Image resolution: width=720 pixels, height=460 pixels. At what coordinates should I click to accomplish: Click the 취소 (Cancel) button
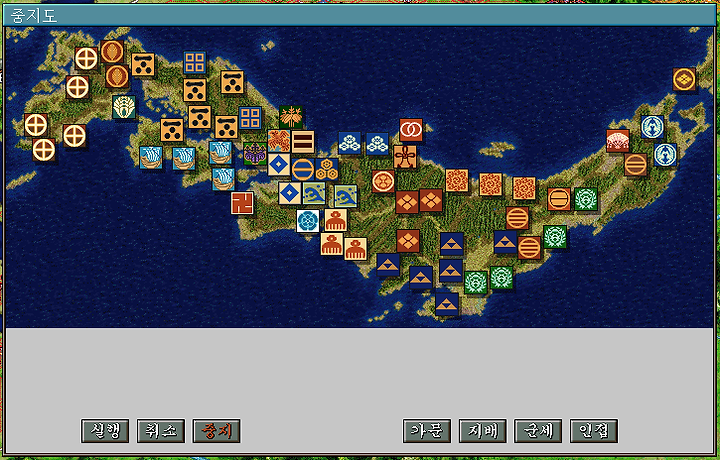(161, 431)
